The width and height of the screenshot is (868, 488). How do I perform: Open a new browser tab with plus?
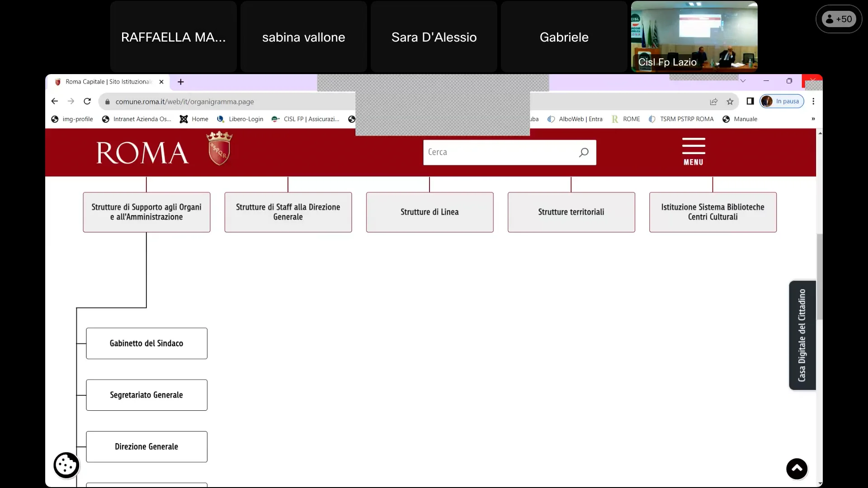click(181, 82)
